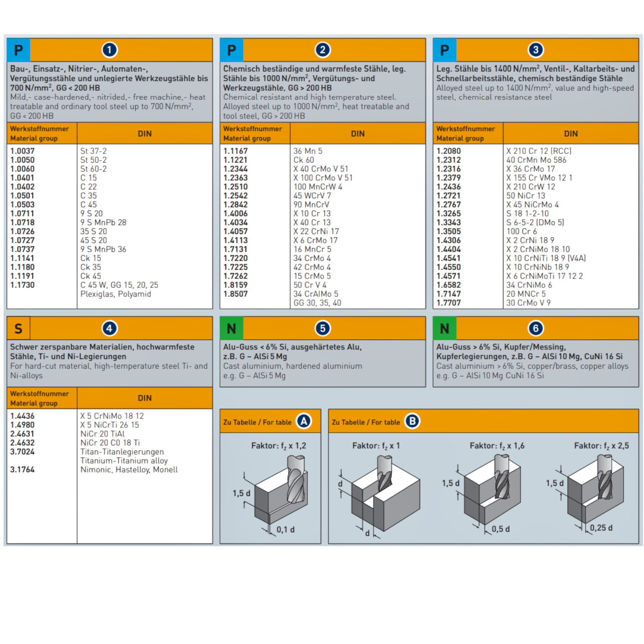The height and width of the screenshot is (644, 644).
Task: Click the DIN column header in group 3
Action: [571, 134]
